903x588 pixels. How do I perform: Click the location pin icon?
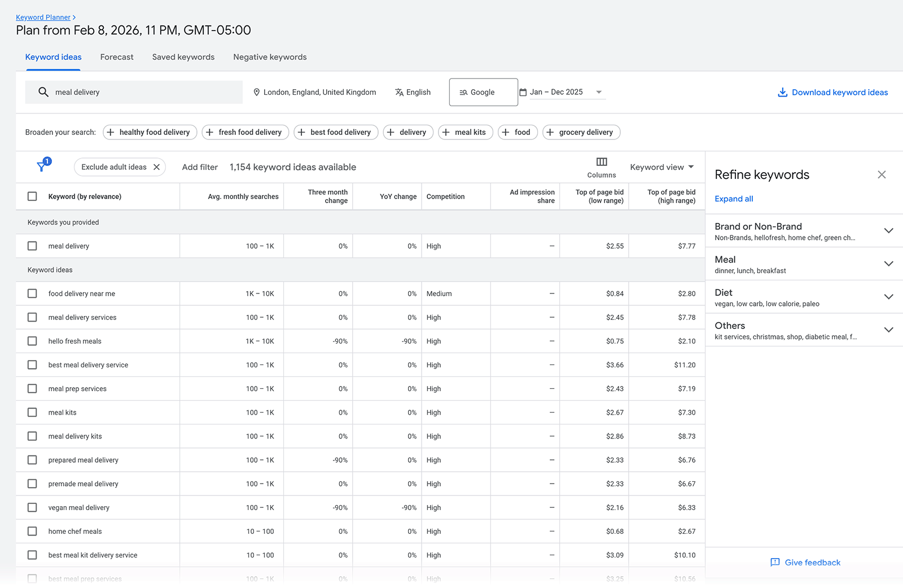pyautogui.click(x=257, y=92)
